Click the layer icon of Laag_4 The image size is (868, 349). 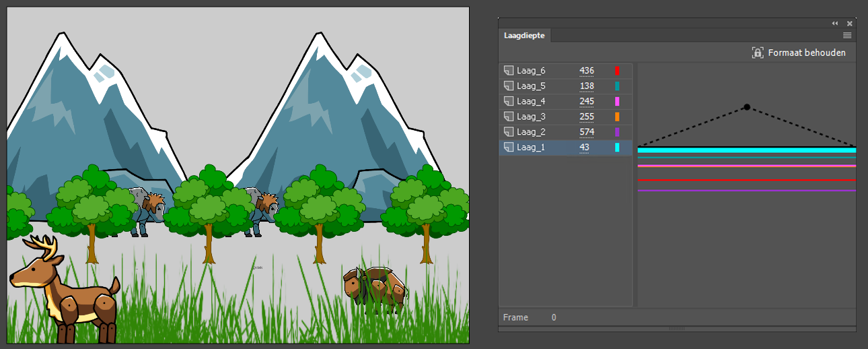pyautogui.click(x=509, y=101)
